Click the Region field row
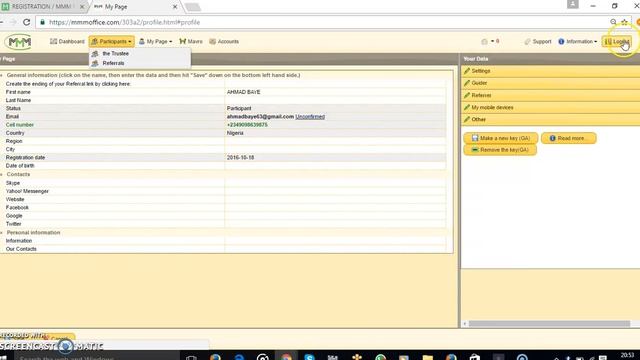The height and width of the screenshot is (360, 640). point(224,141)
